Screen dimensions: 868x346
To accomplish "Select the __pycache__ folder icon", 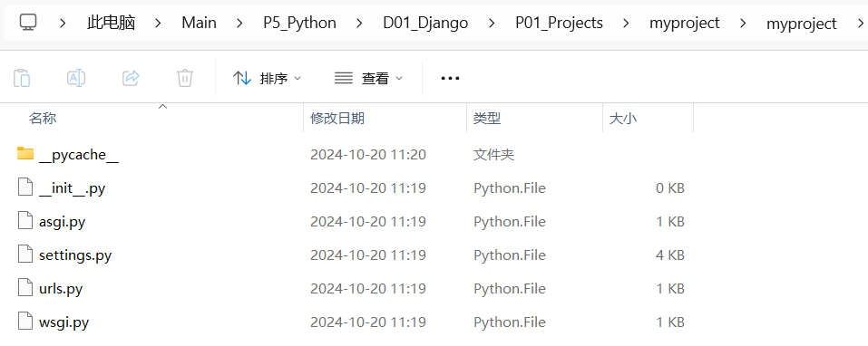I will pos(25,153).
